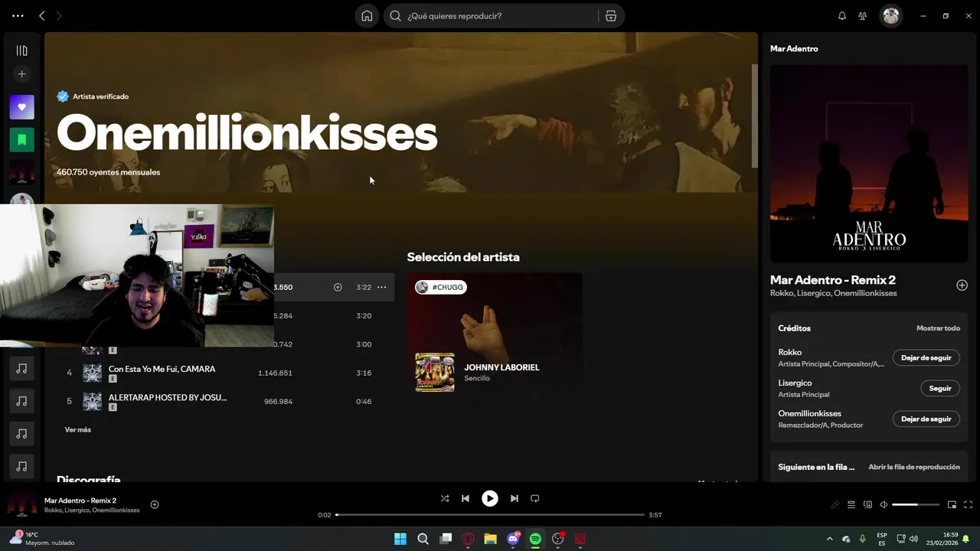
Task: Open the profile avatar menu
Action: (x=890, y=15)
